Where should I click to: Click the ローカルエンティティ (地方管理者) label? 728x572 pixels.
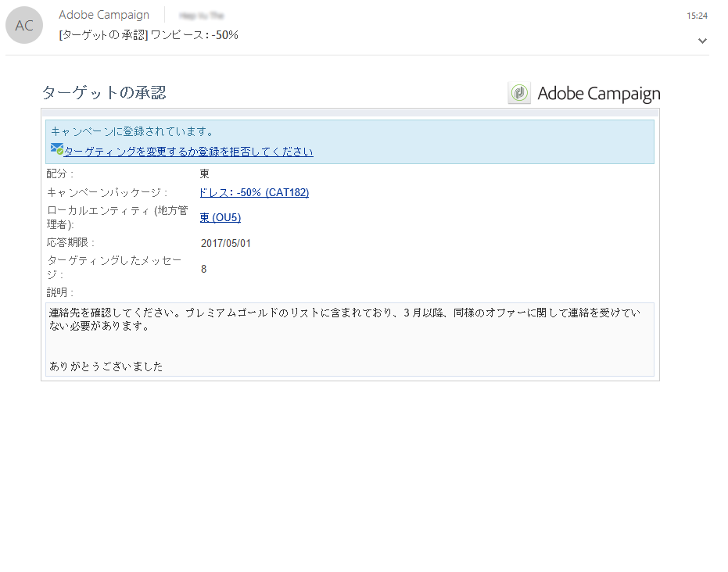(x=117, y=217)
